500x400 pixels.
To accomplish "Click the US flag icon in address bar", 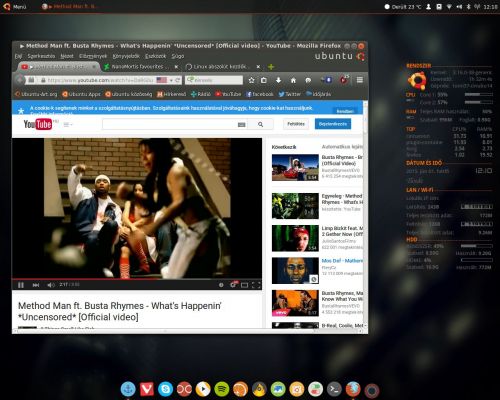I will click(161, 80).
